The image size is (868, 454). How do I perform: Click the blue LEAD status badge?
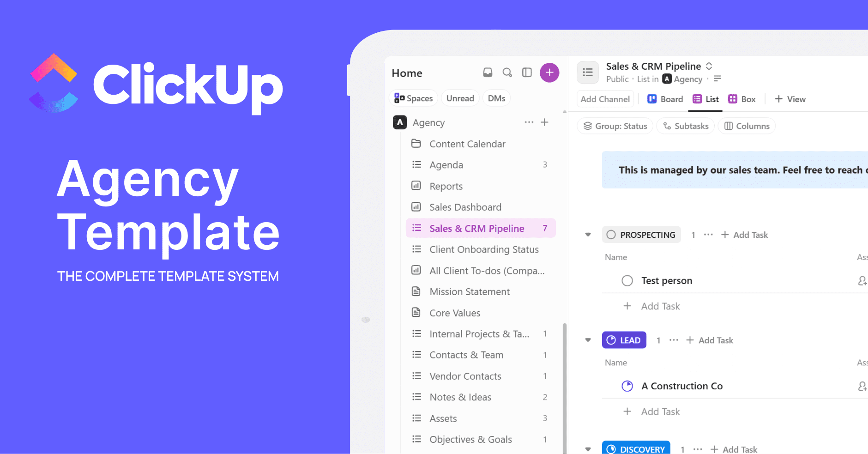pos(624,340)
